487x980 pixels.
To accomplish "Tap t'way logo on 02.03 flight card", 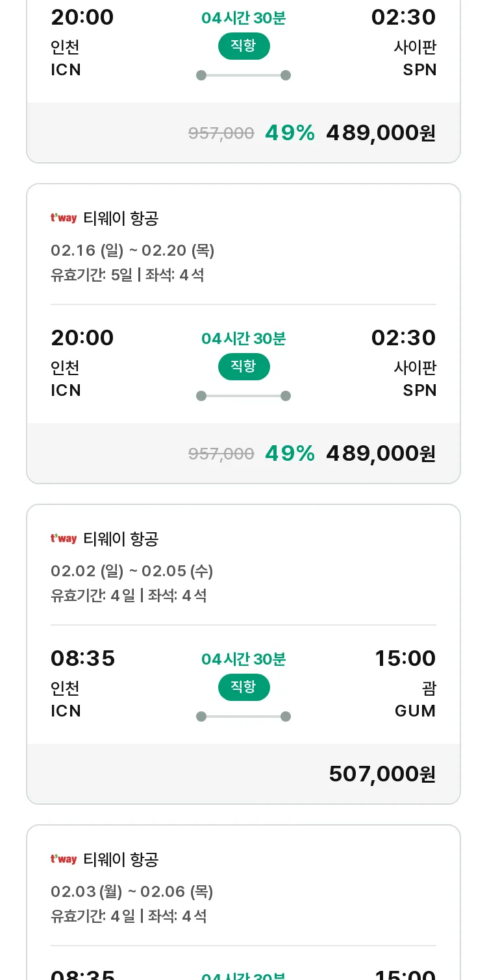I will 64,859.
